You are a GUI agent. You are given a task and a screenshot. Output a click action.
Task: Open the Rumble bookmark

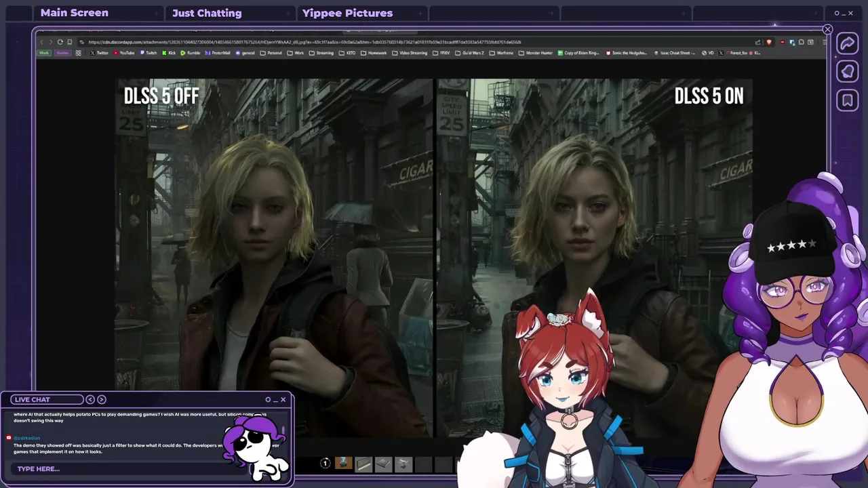[191, 53]
